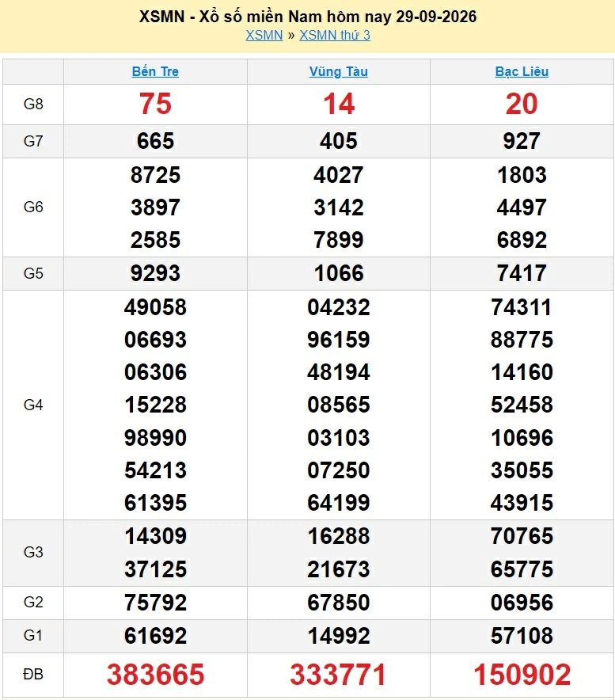Click Bạc Liêu G8 number 20
The width and height of the screenshot is (615, 700).
point(522,104)
